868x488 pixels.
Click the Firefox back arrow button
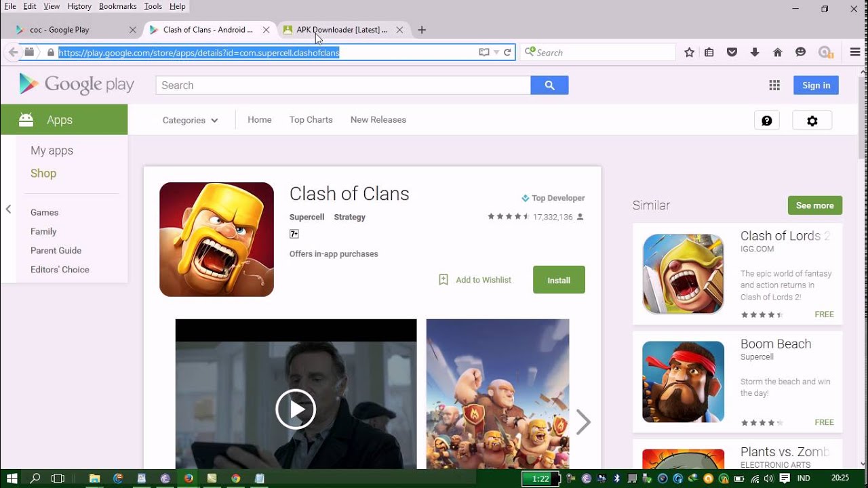[13, 52]
